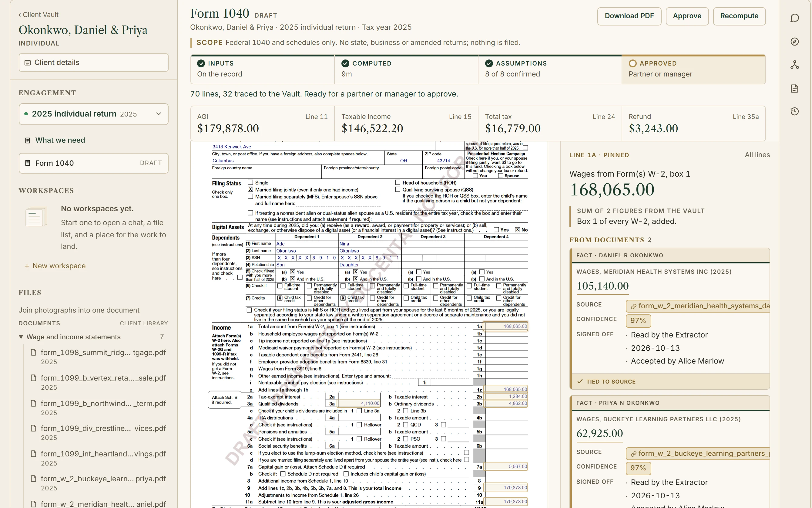Open the Approved partner or manager step

click(x=693, y=69)
